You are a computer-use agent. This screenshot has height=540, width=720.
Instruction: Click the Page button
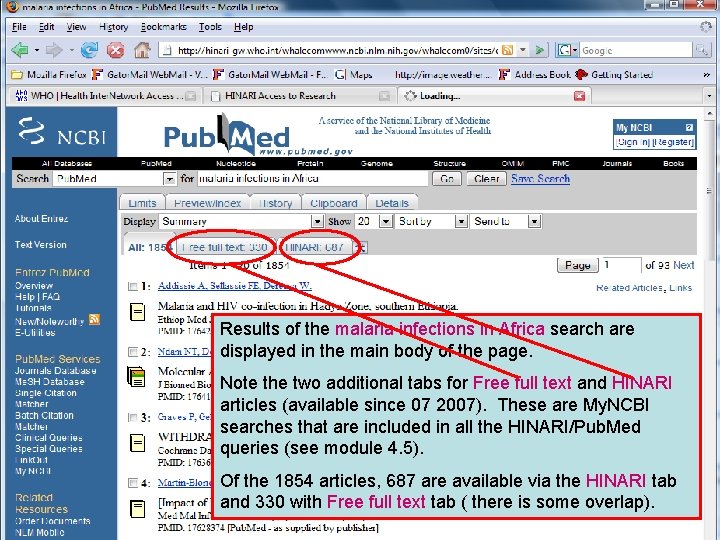point(577,265)
